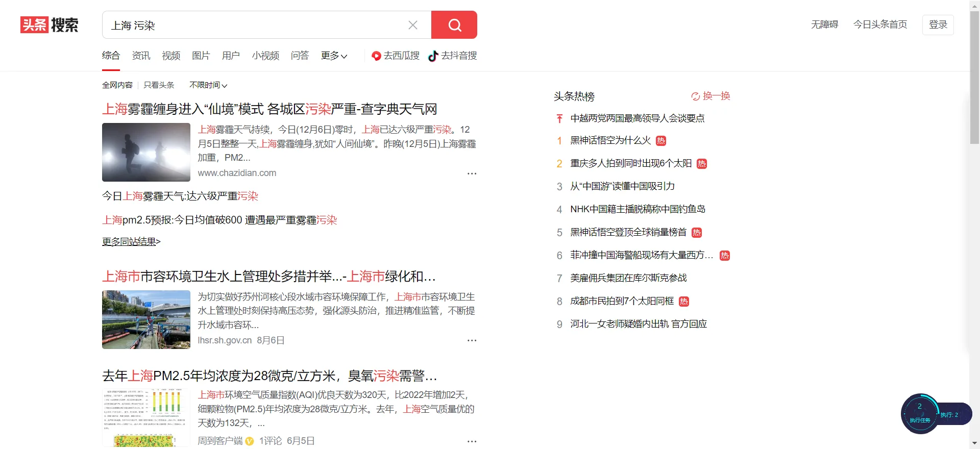Open the foggy smog photo thumbnail
The height and width of the screenshot is (449, 980).
146,152
